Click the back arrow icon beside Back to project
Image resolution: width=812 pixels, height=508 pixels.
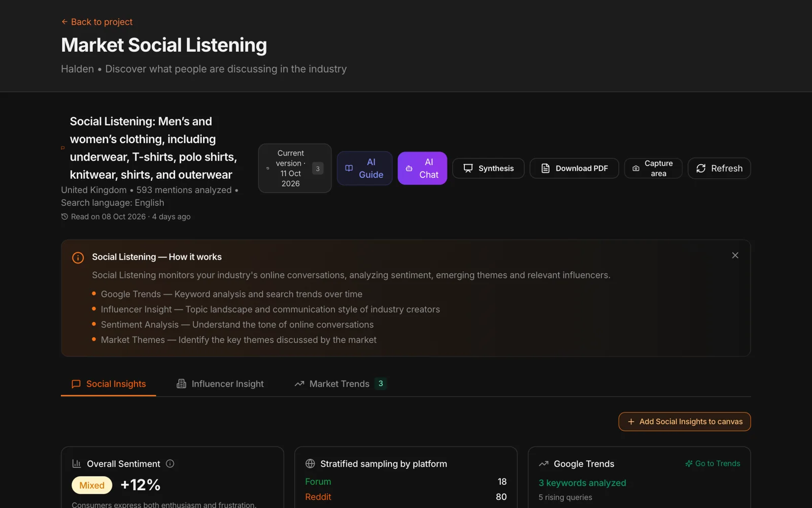pos(64,22)
